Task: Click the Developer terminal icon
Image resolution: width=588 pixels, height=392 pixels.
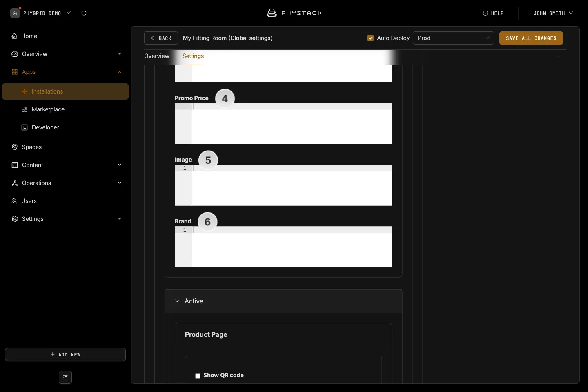Action: (x=24, y=127)
